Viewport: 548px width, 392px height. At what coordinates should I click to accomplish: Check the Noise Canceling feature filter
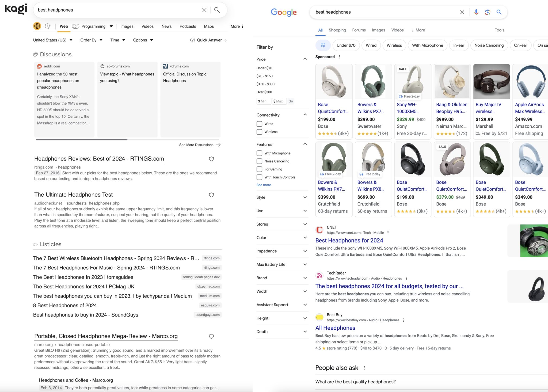[x=259, y=161]
